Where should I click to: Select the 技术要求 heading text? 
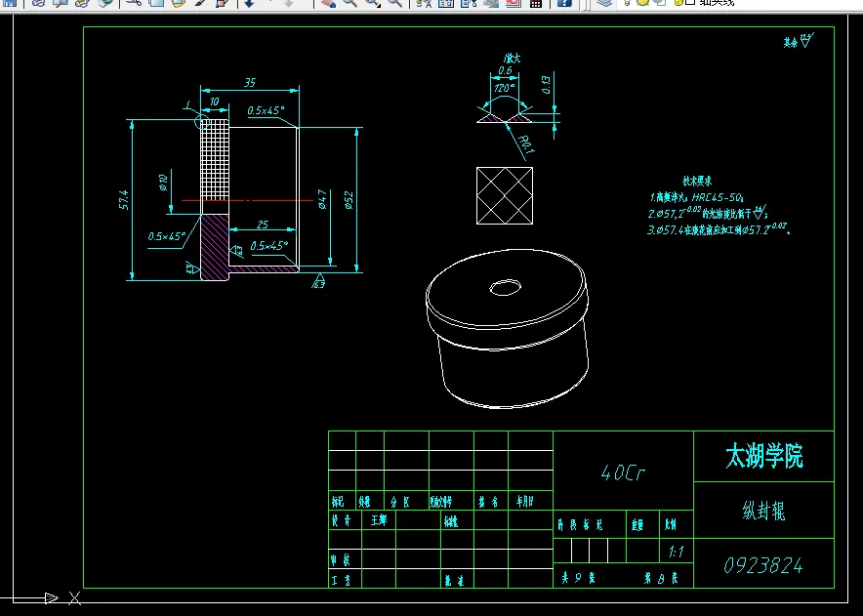coord(697,181)
